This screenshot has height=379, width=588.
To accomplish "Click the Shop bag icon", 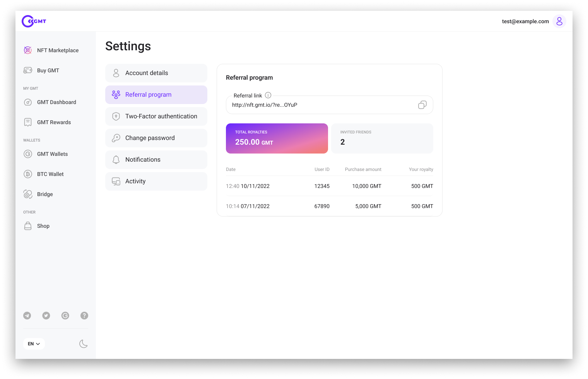I will click(x=28, y=226).
